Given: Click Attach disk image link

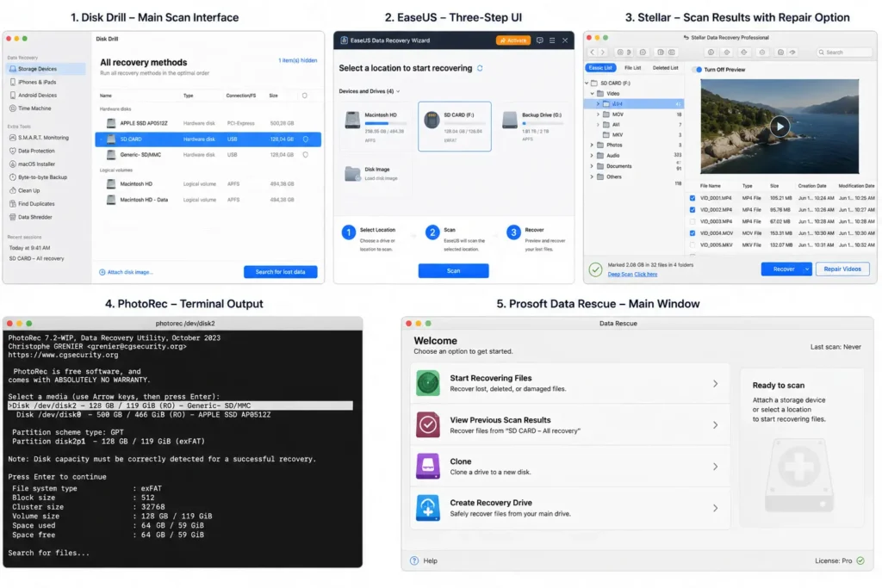Looking at the screenshot, I should 126,272.
